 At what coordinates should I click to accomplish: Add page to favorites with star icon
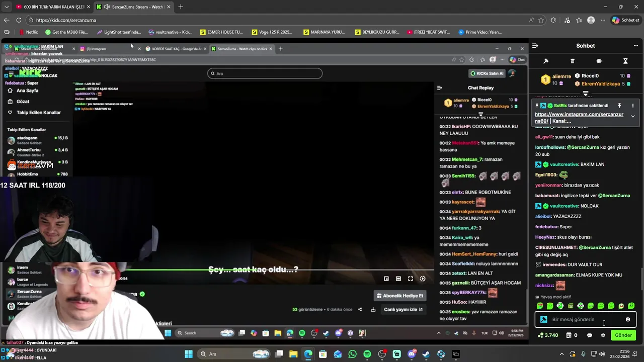(541, 20)
